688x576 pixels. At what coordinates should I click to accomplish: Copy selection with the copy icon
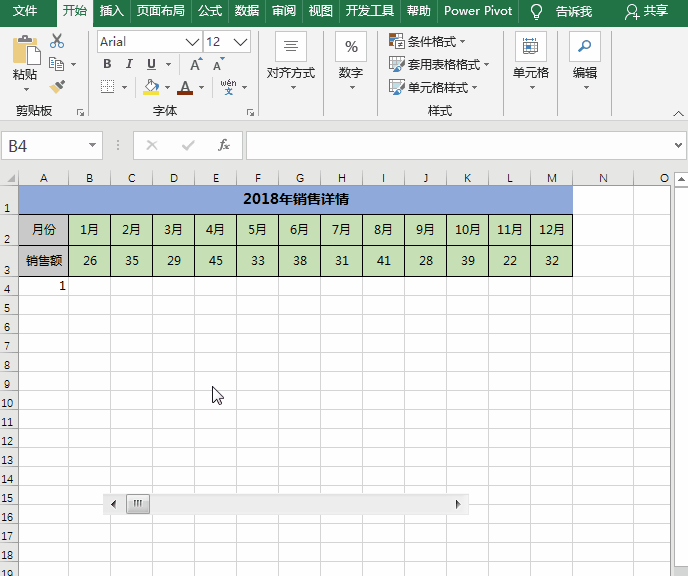[56, 64]
